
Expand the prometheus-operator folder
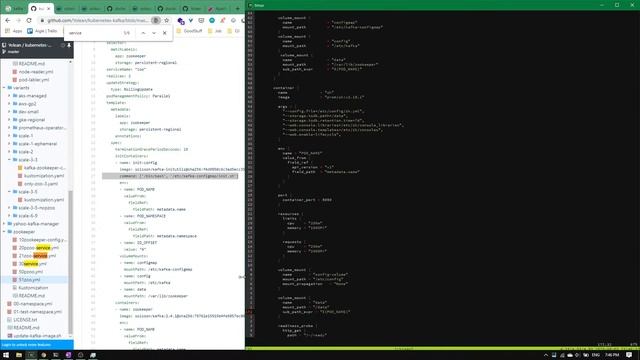pos(9,128)
